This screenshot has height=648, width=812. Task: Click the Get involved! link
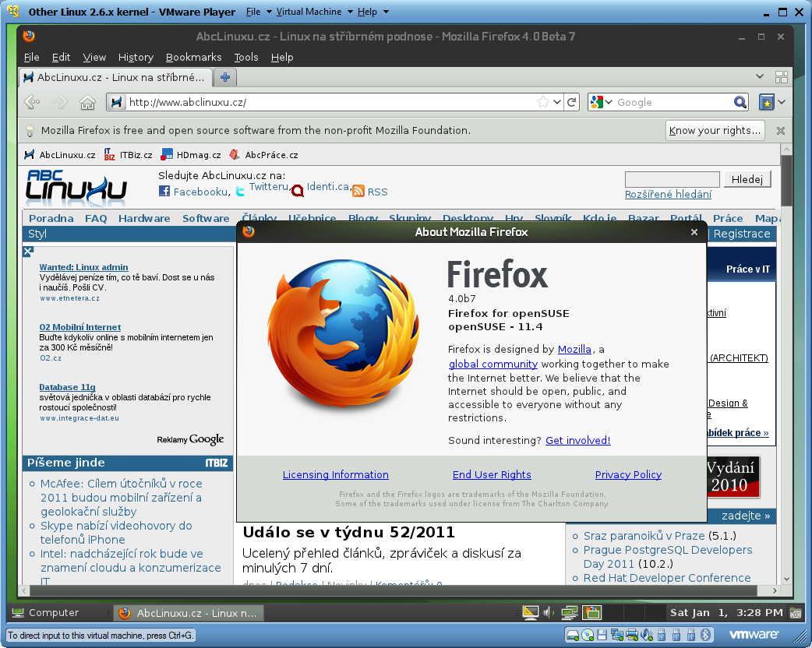[578, 441]
